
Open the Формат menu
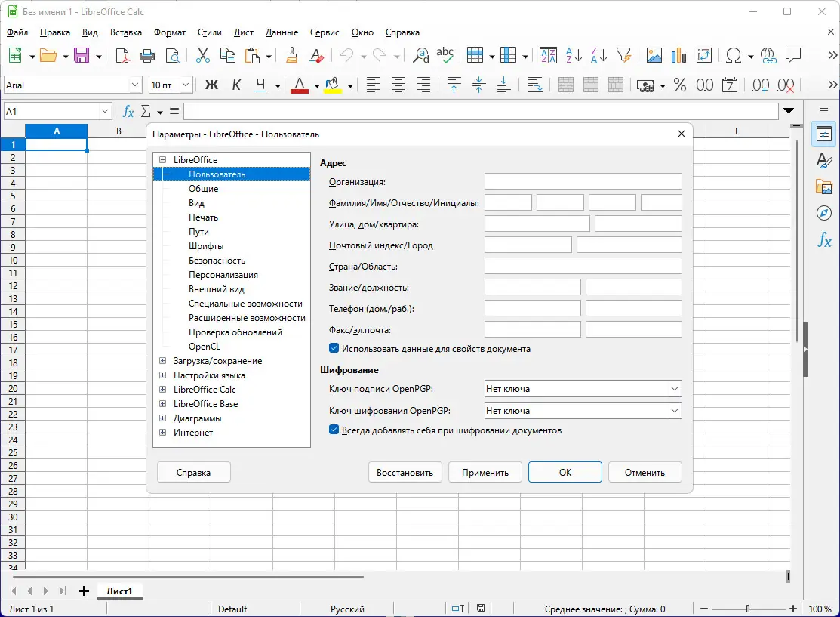[x=170, y=32]
